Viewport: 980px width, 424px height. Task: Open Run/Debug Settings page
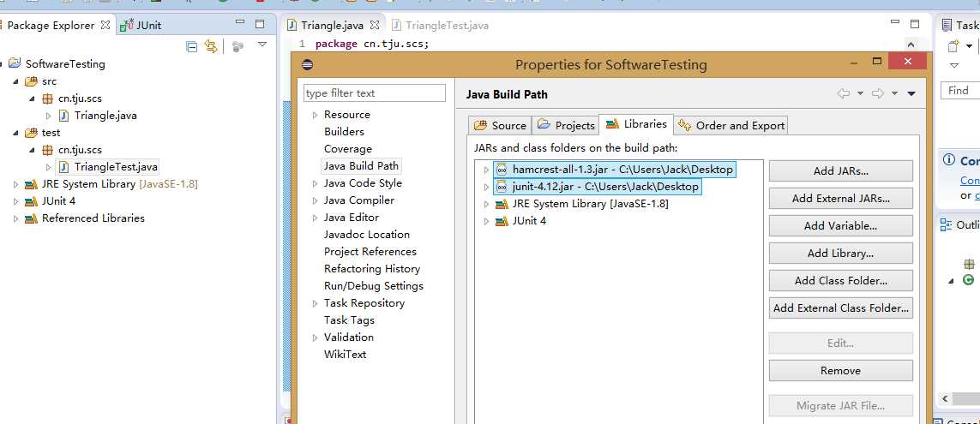click(374, 286)
